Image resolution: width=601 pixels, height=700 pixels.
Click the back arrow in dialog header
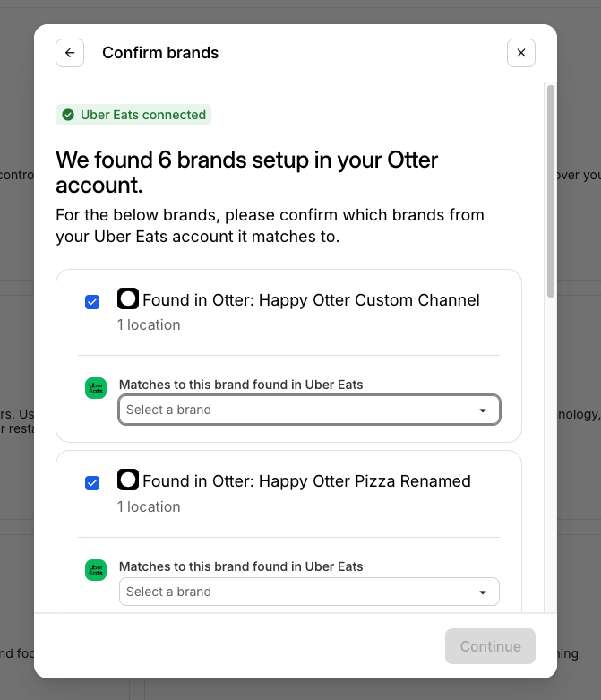70,53
